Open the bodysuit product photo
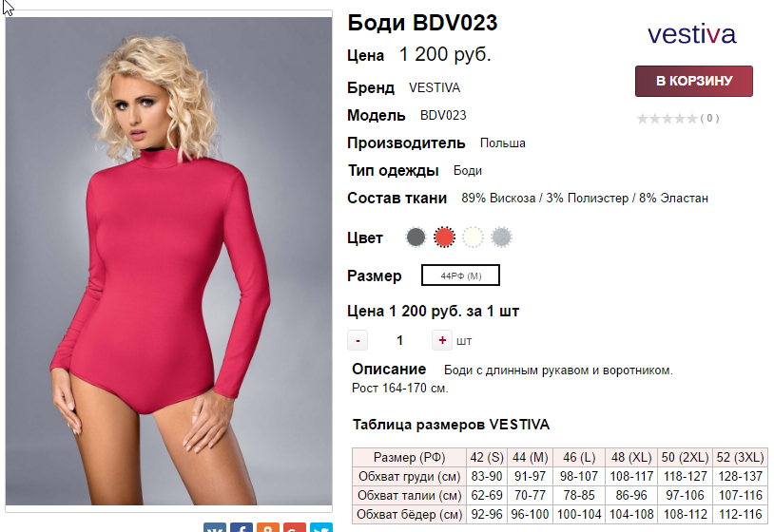The width and height of the screenshot is (774, 532). 169,261
